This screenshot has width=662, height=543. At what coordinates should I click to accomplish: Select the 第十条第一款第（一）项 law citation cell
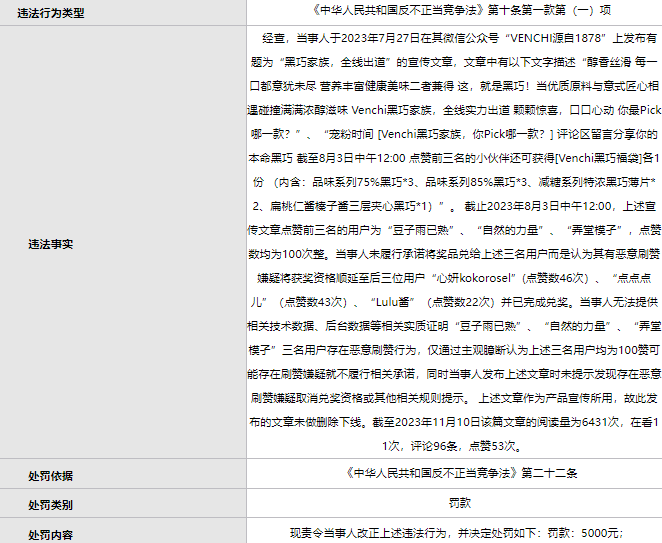pos(453,13)
